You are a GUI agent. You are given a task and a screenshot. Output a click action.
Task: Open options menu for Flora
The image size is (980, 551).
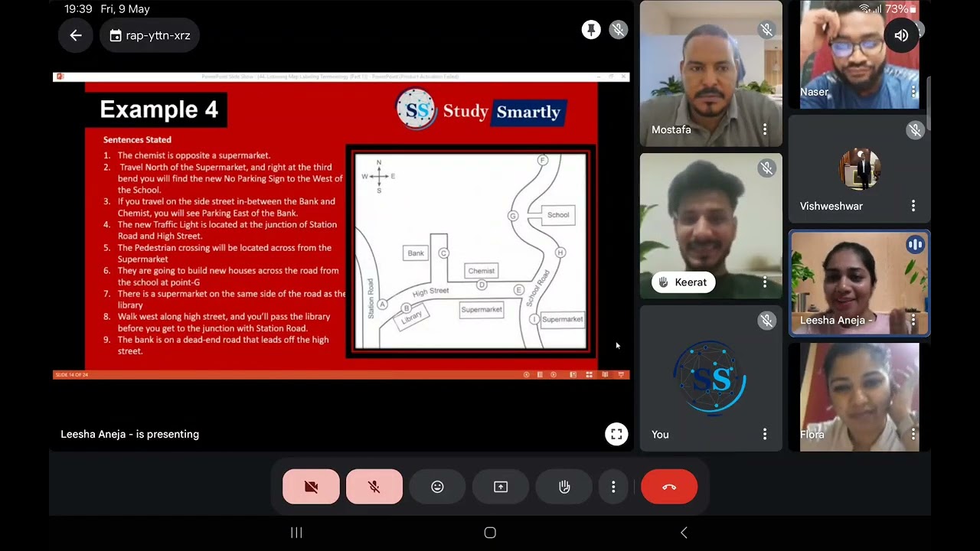click(x=913, y=434)
